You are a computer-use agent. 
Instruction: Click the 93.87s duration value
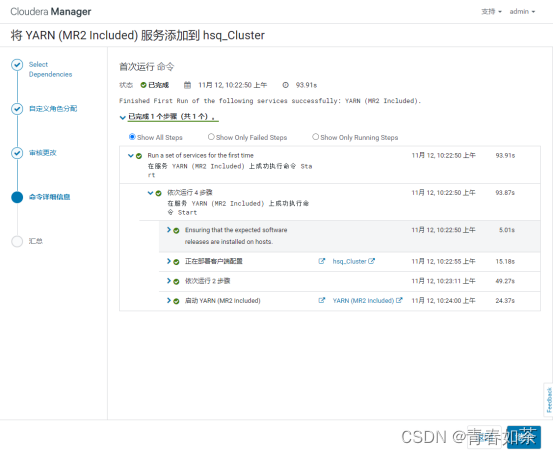505,193
